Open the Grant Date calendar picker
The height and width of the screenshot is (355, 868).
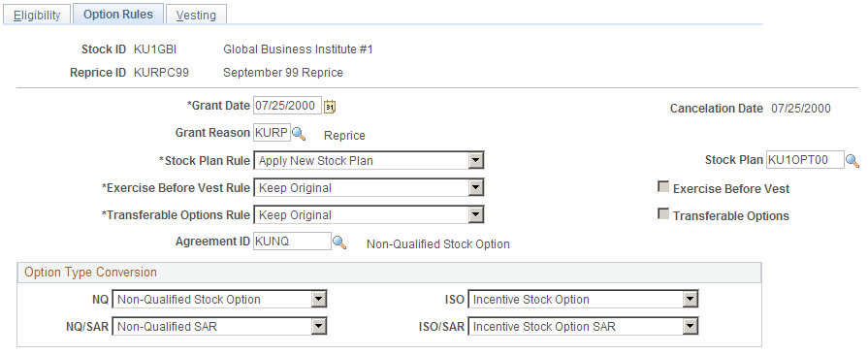(330, 106)
